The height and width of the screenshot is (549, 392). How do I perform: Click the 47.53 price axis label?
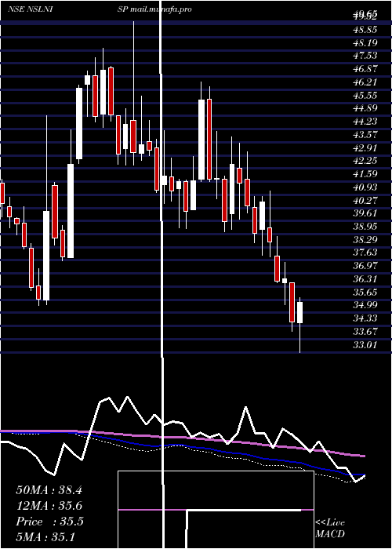tap(365, 56)
